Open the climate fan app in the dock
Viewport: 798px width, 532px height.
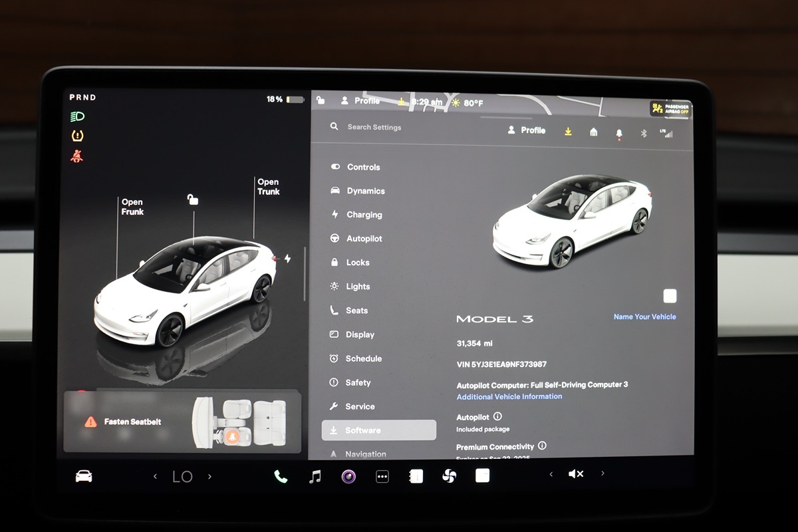[450, 476]
